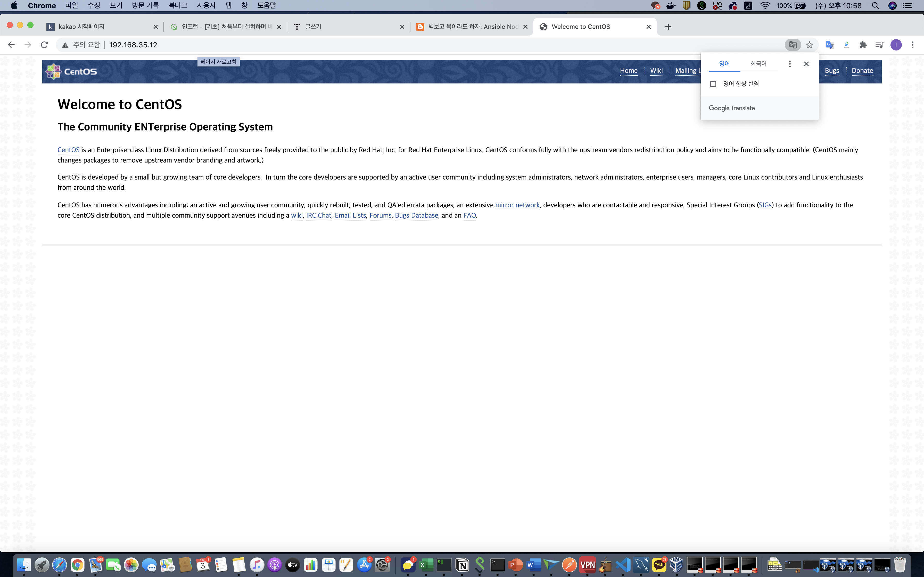
Task: Click the security warning '주의 요함' indicator
Action: pyautogui.click(x=81, y=45)
